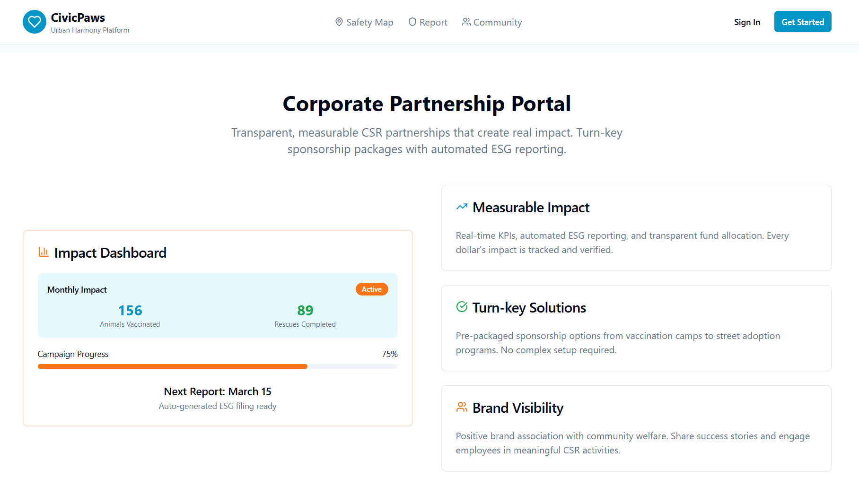
Task: Go to the Community nav item
Action: tap(492, 22)
